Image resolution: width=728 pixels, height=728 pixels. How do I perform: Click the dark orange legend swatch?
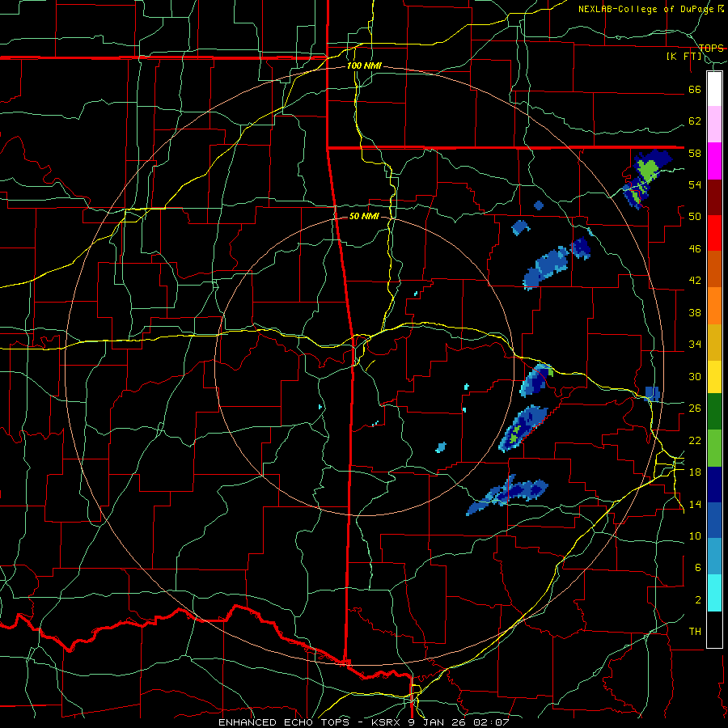point(714,269)
